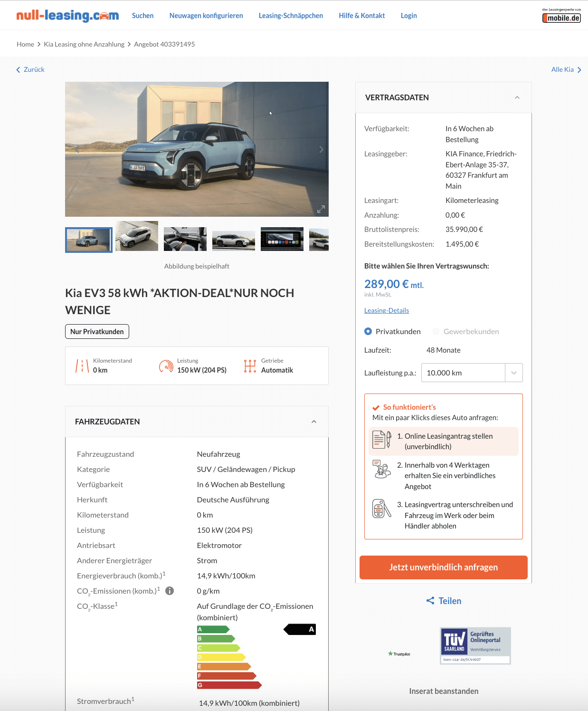This screenshot has height=711, width=588.
Task: Select the white EV3 side-view thumbnail
Action: coord(234,240)
